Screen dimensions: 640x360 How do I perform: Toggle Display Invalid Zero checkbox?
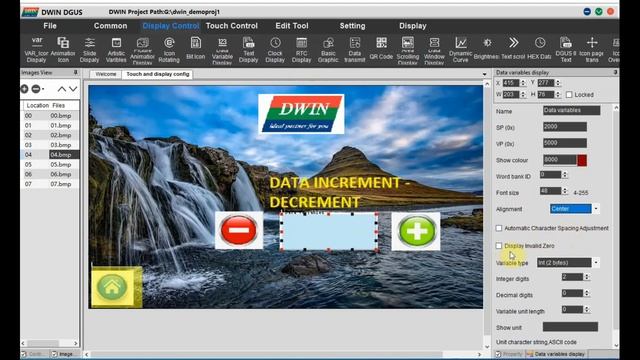(499, 246)
